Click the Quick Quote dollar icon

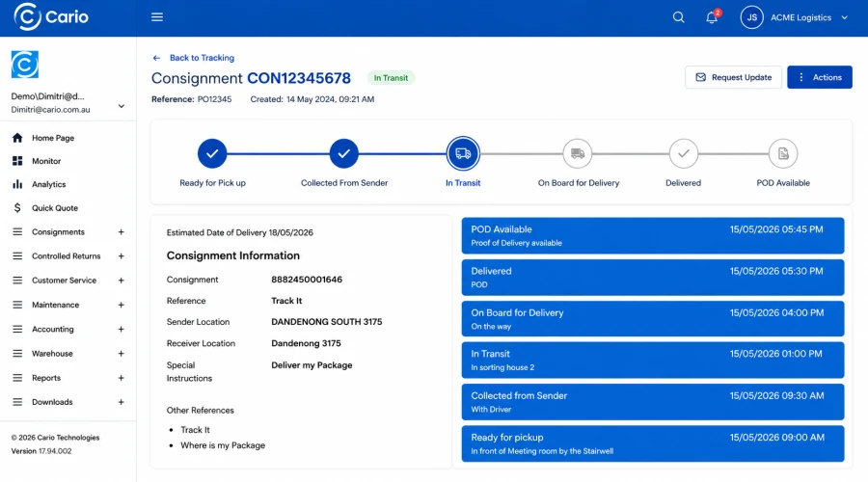[17, 208]
